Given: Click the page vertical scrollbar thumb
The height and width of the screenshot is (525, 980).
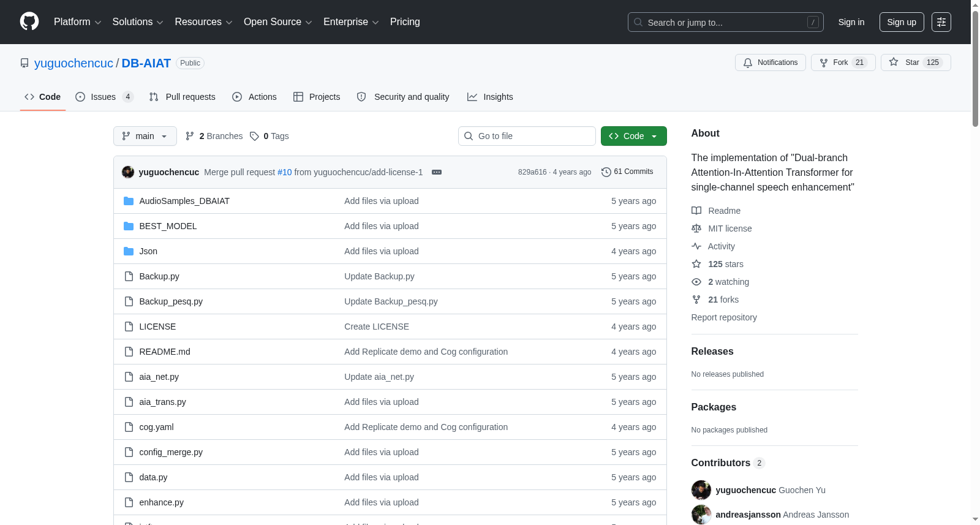Looking at the screenshot, I should (975, 67).
